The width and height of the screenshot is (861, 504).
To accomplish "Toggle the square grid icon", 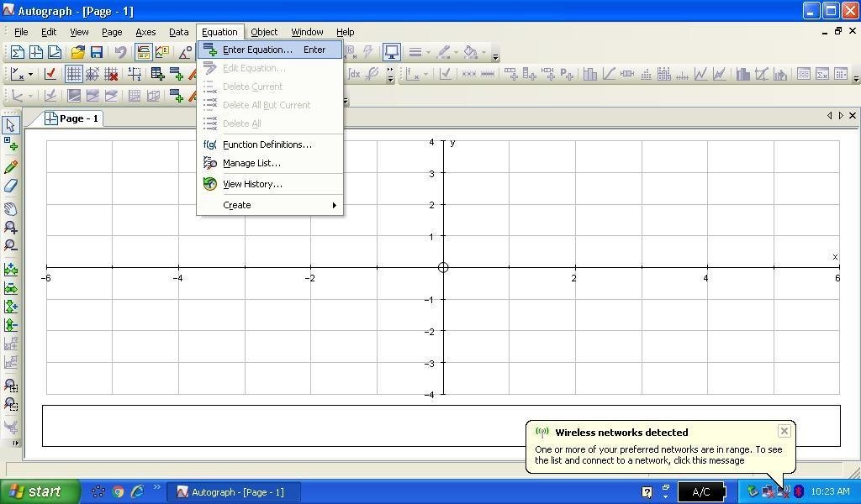I will 74,74.
